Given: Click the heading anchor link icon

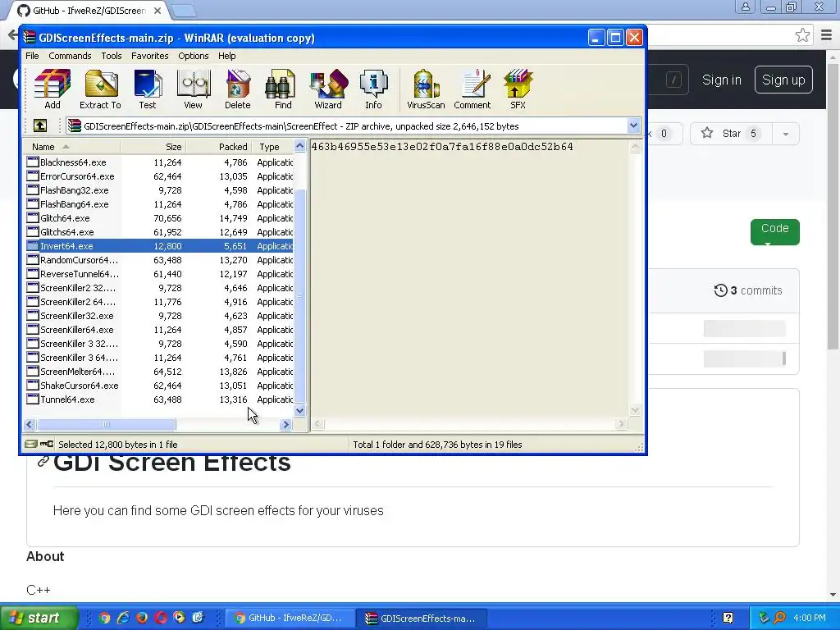Looking at the screenshot, I should [43, 461].
